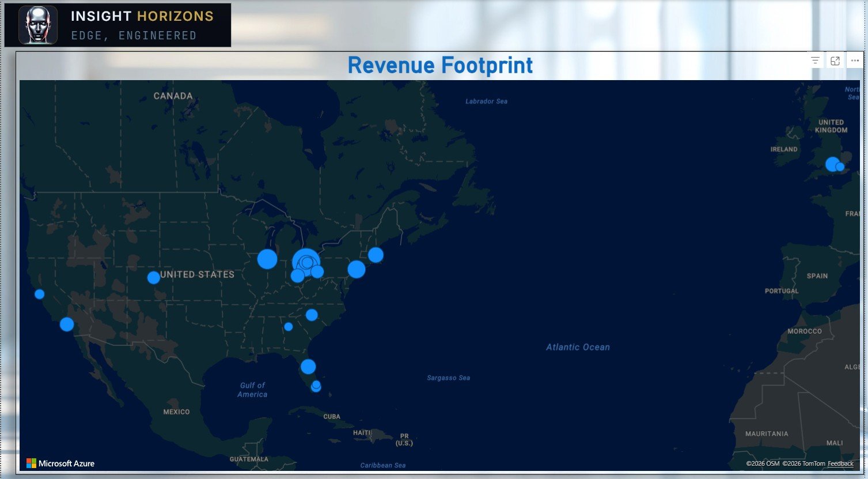Click the MEXICO map label

[x=176, y=412]
